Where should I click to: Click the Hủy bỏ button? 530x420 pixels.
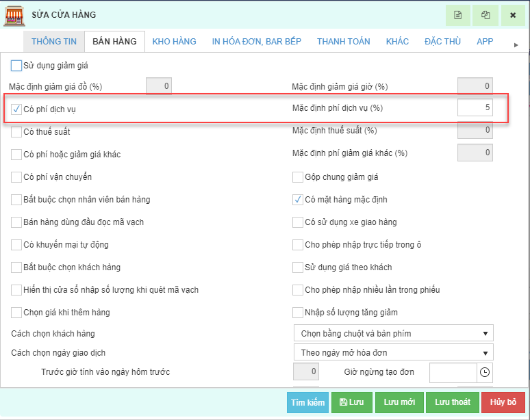pyautogui.click(x=503, y=402)
